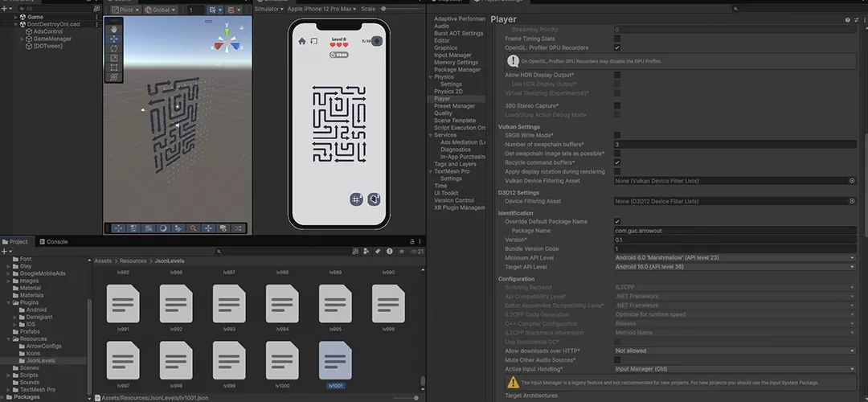
Task: Uncheck Recycle command buffers option
Action: [617, 162]
